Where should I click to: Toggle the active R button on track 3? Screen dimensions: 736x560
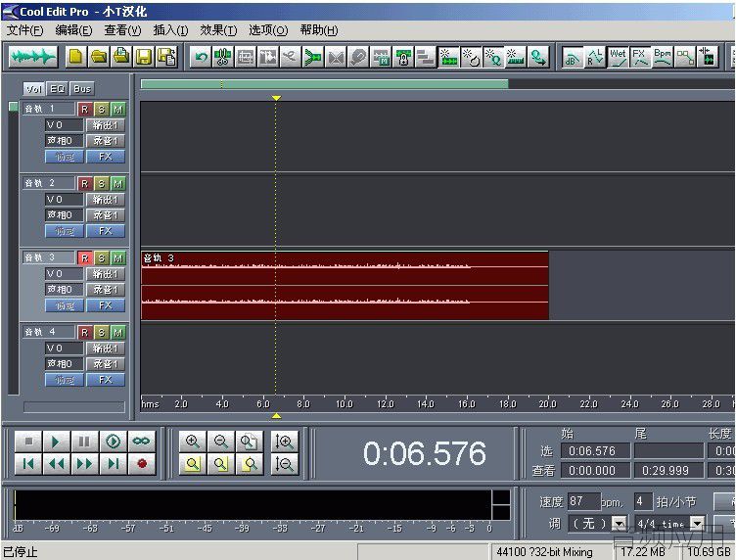point(84,257)
